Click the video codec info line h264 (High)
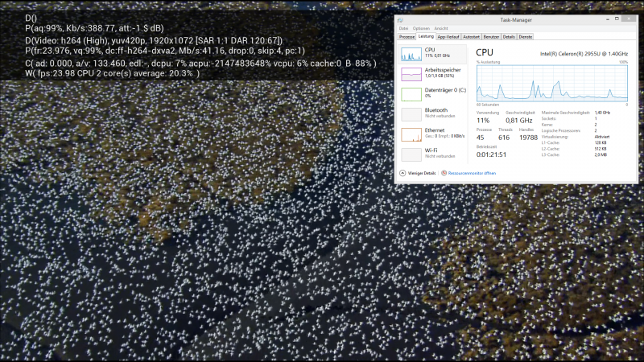Screen dimensions: 644x362 tap(154, 41)
